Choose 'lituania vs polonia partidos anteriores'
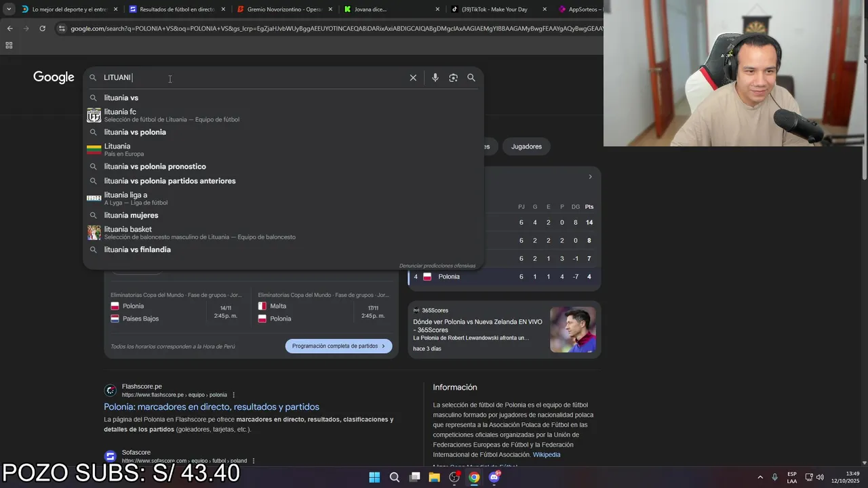868x488 pixels. coord(283,181)
